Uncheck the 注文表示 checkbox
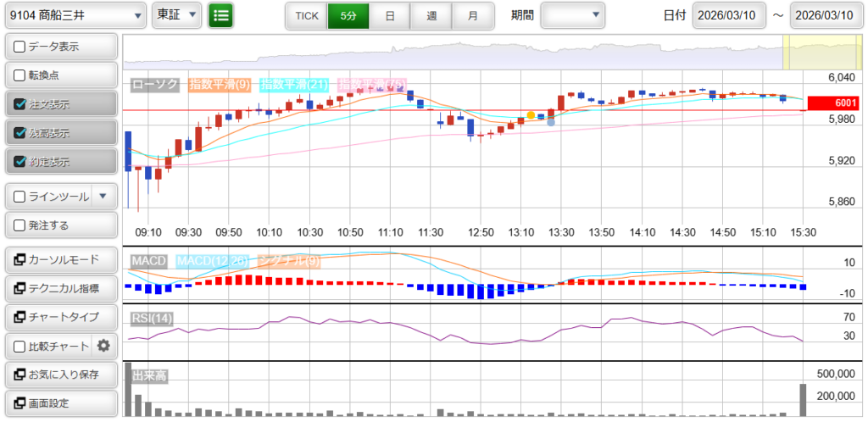Image resolution: width=868 pixels, height=422 pixels. 20,105
